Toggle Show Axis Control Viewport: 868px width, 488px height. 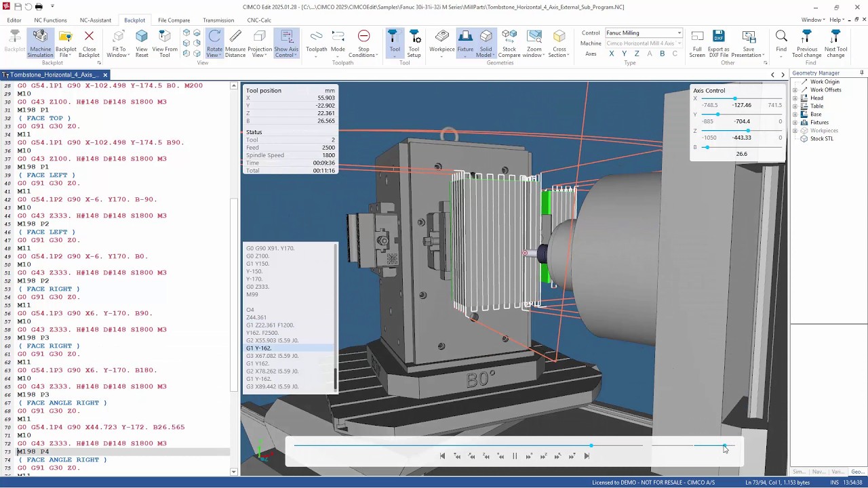pyautogui.click(x=286, y=43)
